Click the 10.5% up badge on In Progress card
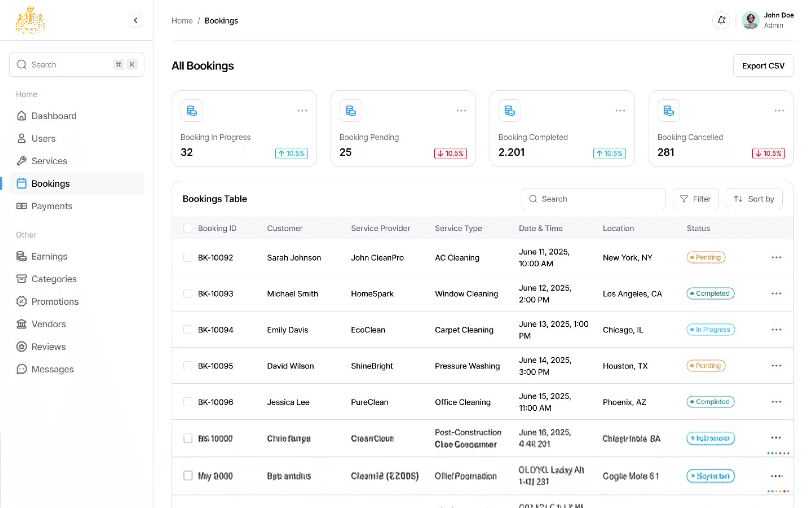The image size is (812, 508). [292, 153]
